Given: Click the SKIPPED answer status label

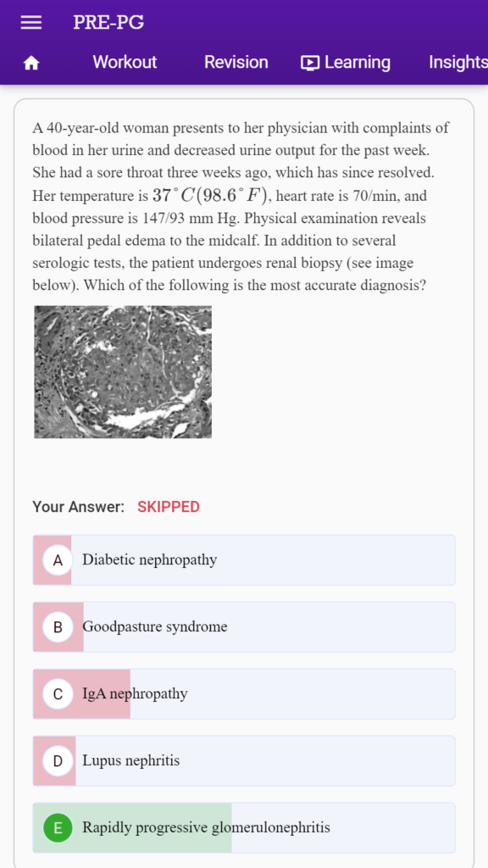Looking at the screenshot, I should 169,507.
